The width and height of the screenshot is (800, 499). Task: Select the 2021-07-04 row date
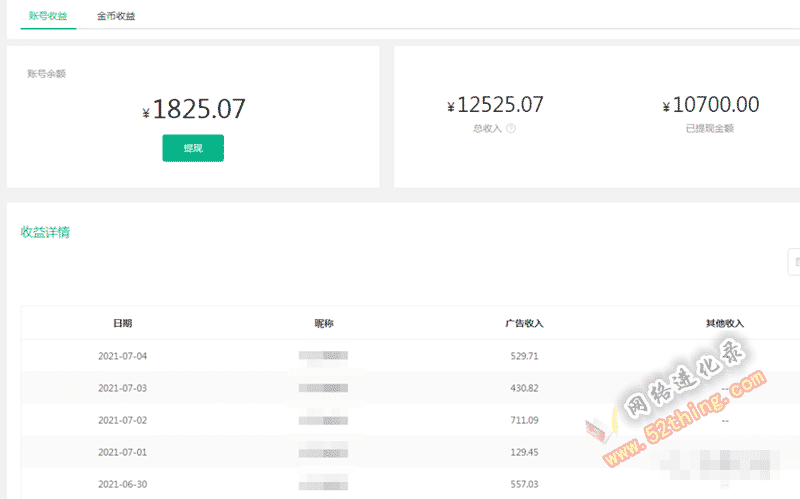122,356
